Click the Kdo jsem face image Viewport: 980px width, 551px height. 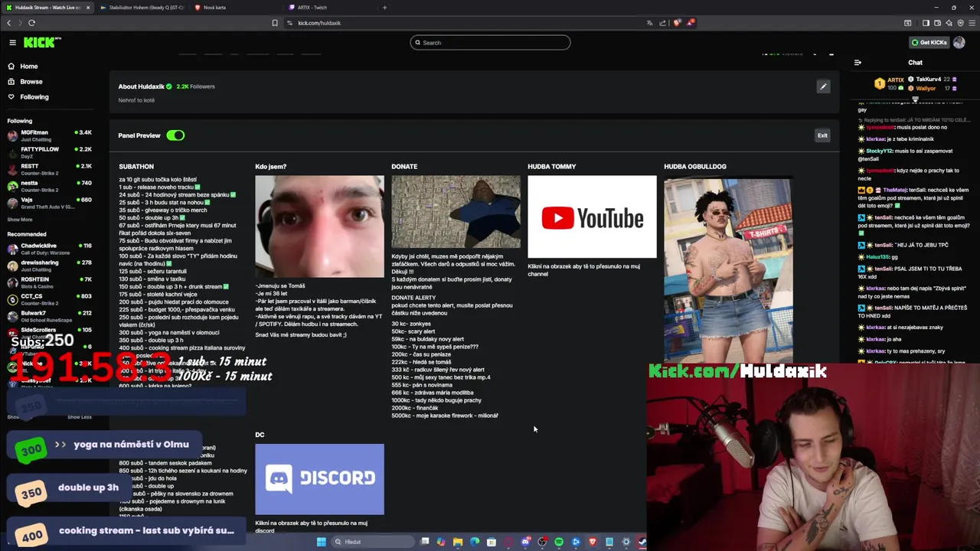tap(319, 227)
